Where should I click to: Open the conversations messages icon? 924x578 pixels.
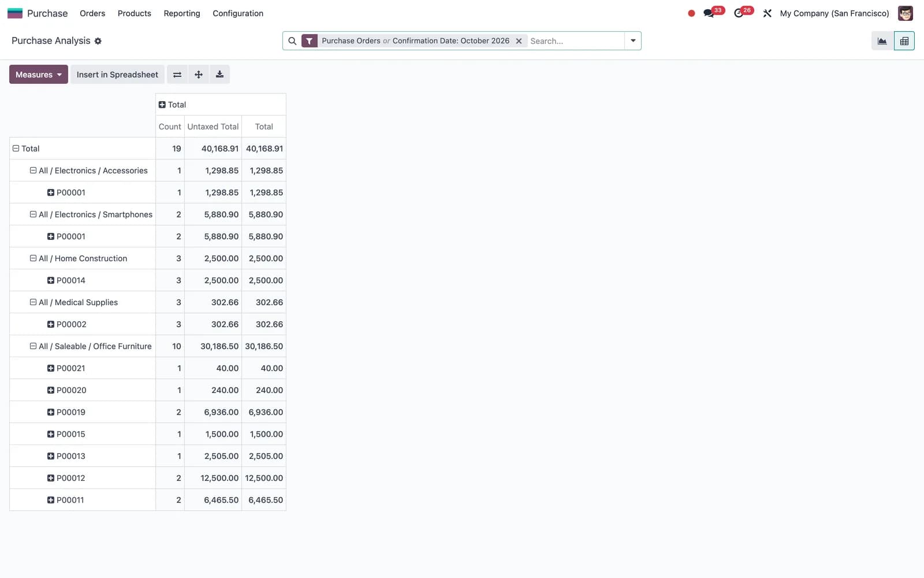click(709, 13)
